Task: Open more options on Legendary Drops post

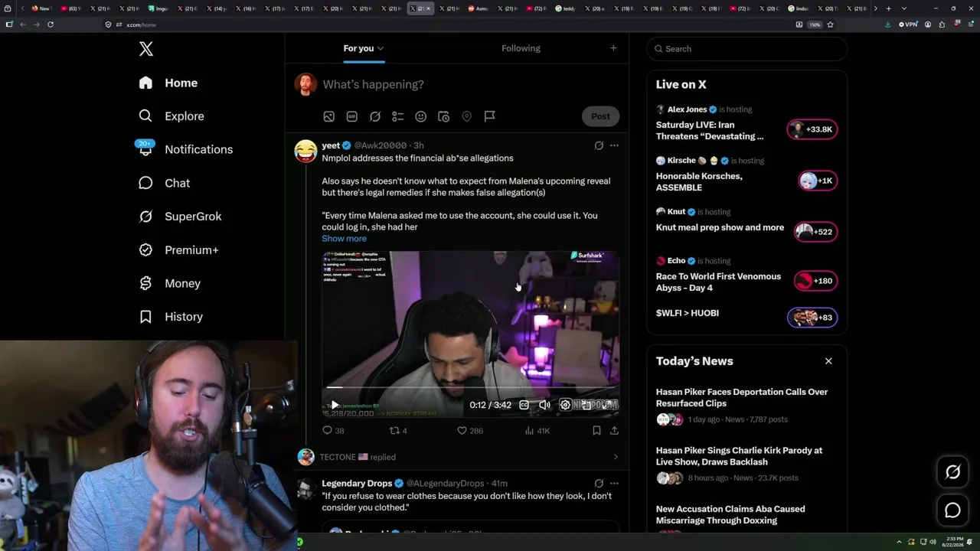Action: tap(614, 484)
